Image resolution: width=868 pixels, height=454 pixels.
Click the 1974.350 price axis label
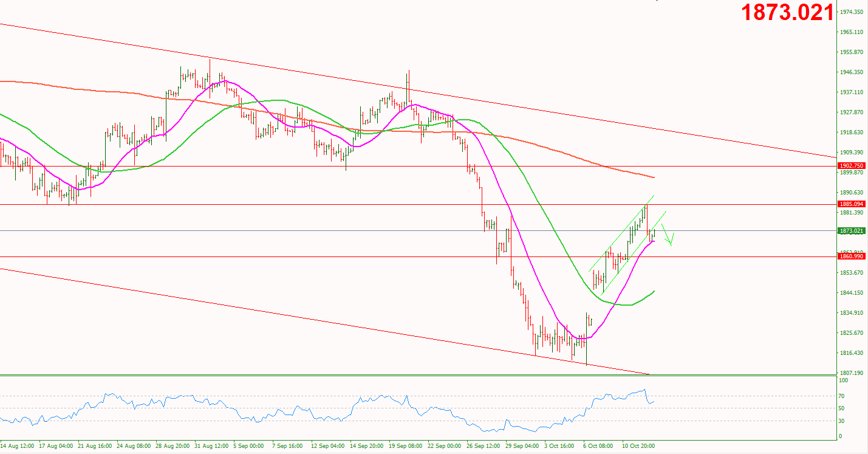(852, 12)
